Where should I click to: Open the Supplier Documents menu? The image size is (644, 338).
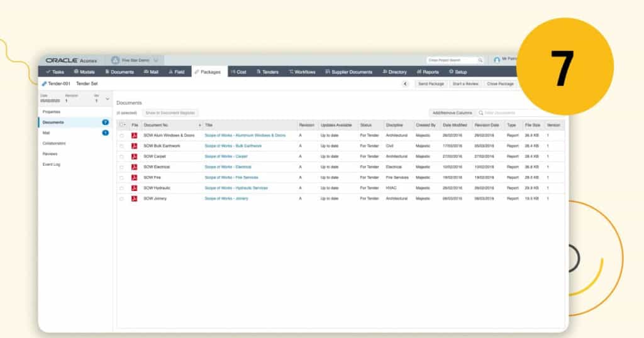(x=348, y=72)
